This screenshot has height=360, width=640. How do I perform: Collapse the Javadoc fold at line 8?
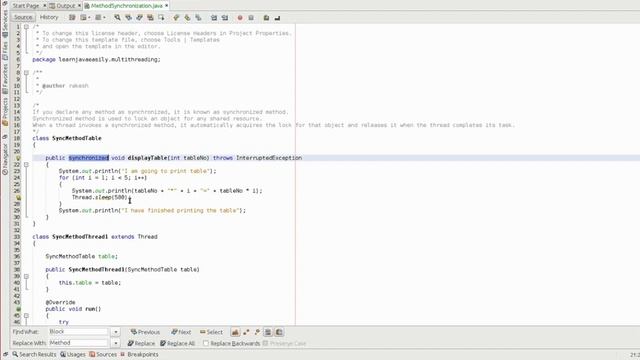pyautogui.click(x=26, y=73)
